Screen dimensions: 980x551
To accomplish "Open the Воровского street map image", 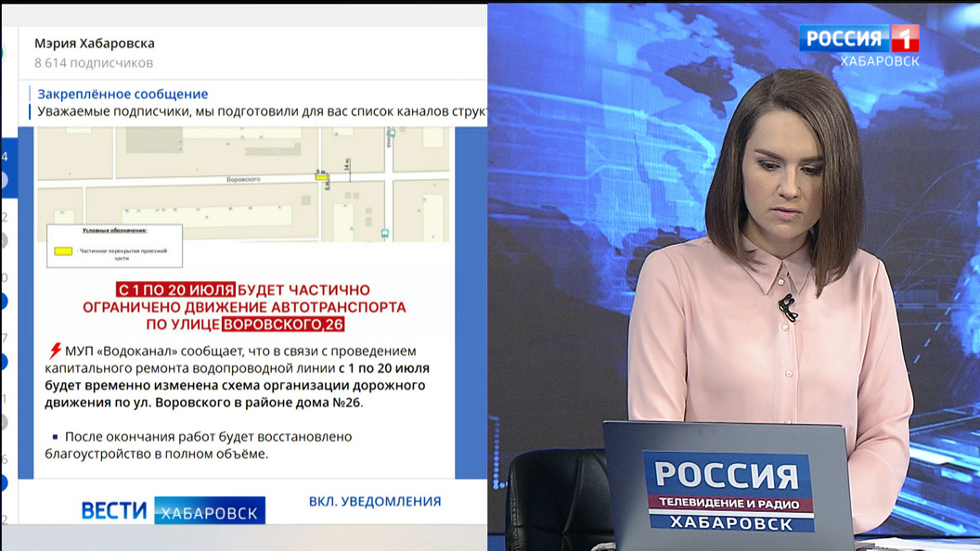I will point(243,185).
